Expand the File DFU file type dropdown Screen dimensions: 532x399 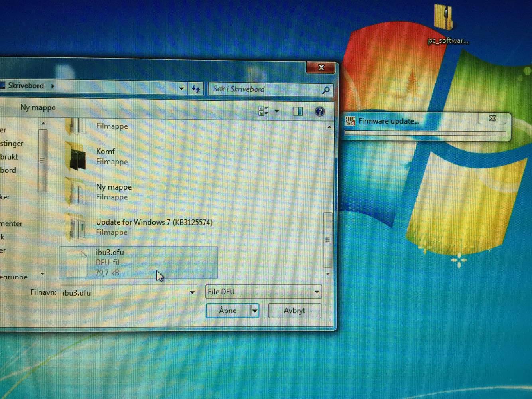(x=317, y=292)
